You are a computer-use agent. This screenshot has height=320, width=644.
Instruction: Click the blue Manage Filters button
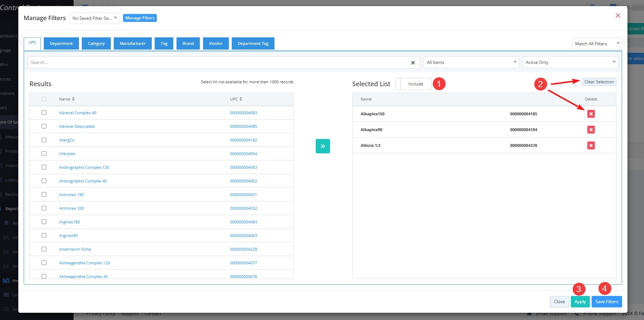(140, 18)
